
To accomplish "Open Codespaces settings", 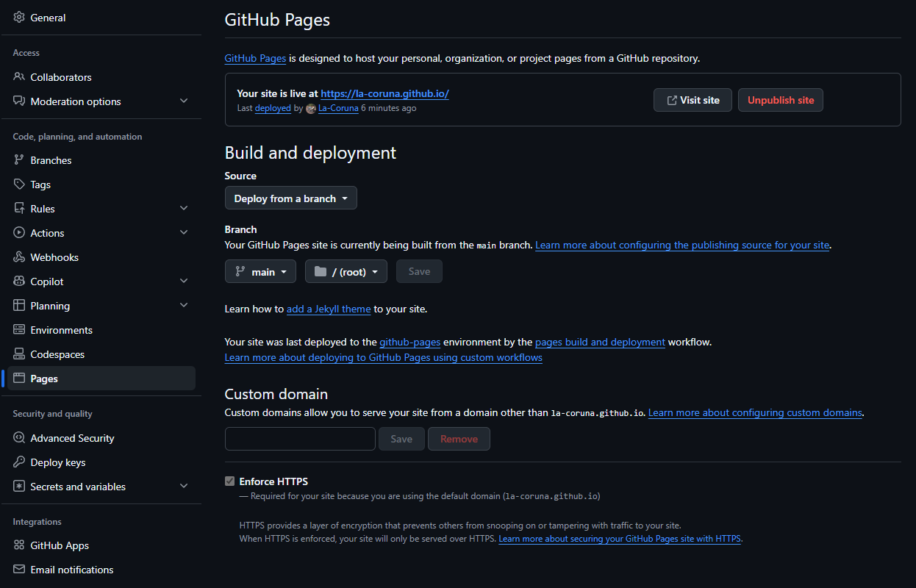I will click(x=101, y=354).
